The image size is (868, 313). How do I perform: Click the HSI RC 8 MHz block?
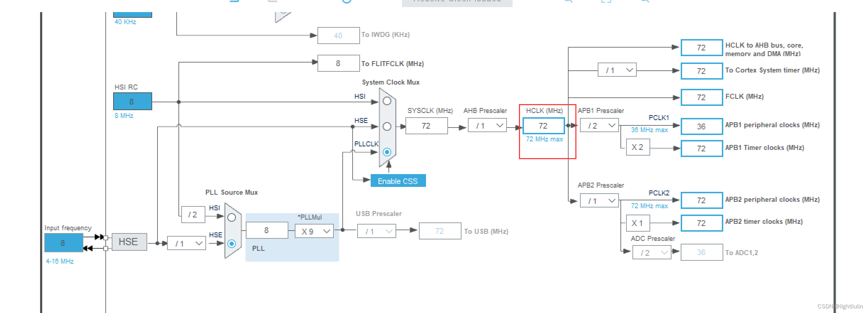click(133, 101)
